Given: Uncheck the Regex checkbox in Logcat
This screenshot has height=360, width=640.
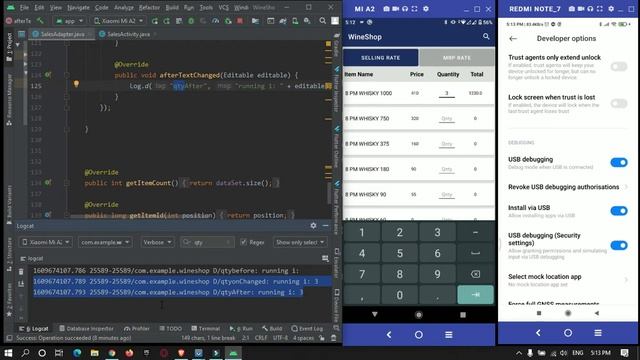Looking at the screenshot, I should (x=244, y=242).
